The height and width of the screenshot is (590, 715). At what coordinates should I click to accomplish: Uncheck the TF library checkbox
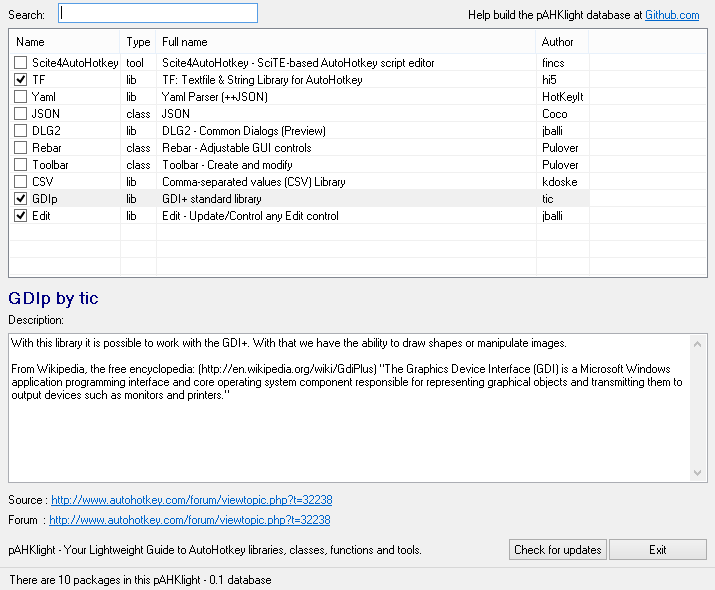(21, 80)
